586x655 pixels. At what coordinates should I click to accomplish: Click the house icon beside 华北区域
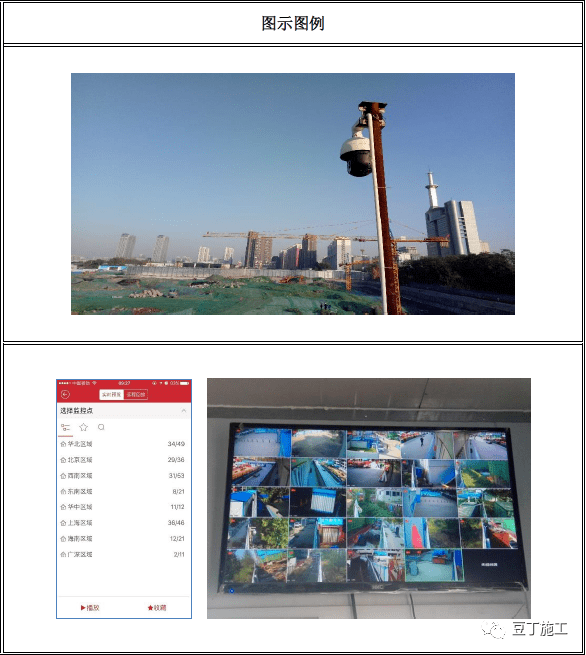tap(63, 444)
